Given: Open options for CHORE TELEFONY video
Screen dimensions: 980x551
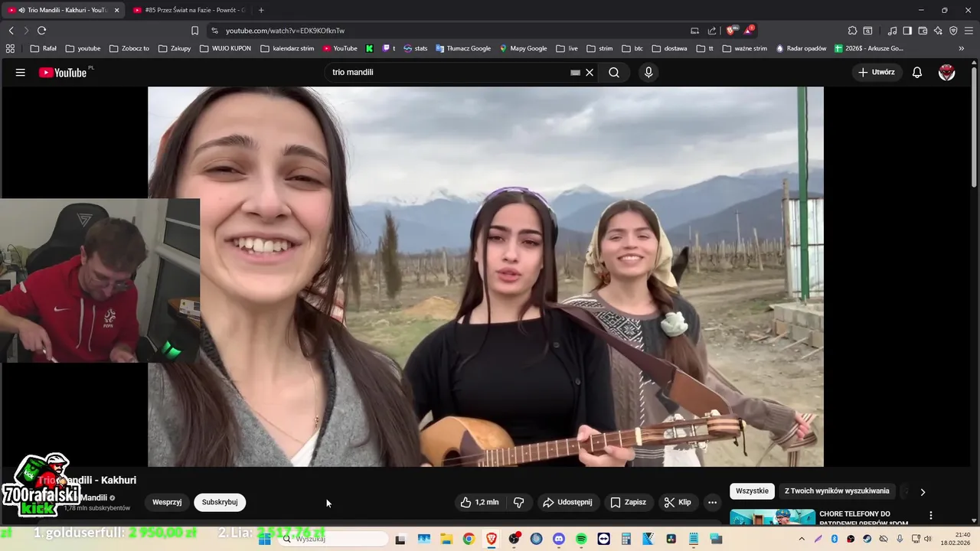Looking at the screenshot, I should point(931,516).
